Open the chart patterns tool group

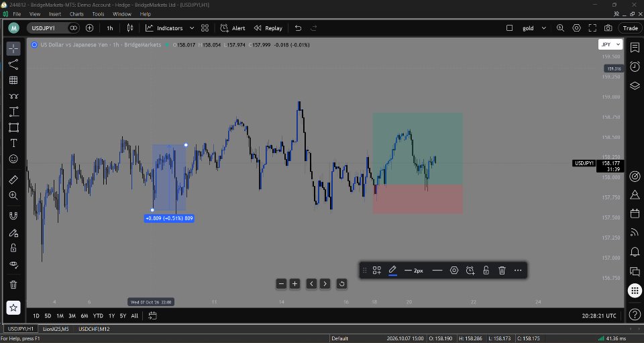click(13, 96)
